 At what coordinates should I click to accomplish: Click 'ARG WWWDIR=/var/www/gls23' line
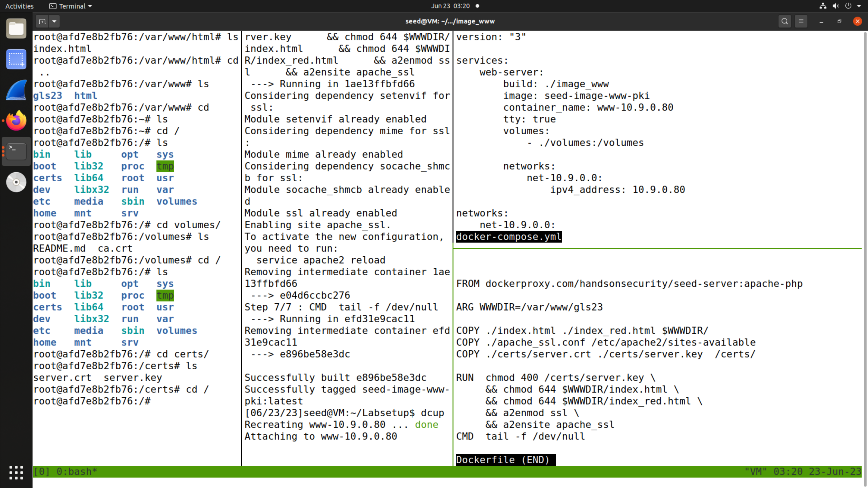coord(529,307)
